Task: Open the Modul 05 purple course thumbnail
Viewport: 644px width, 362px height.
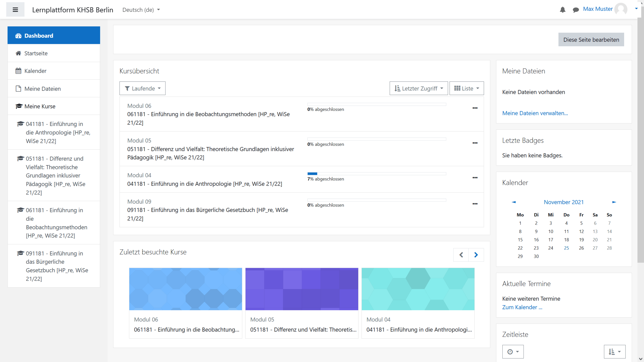Action: (302, 289)
